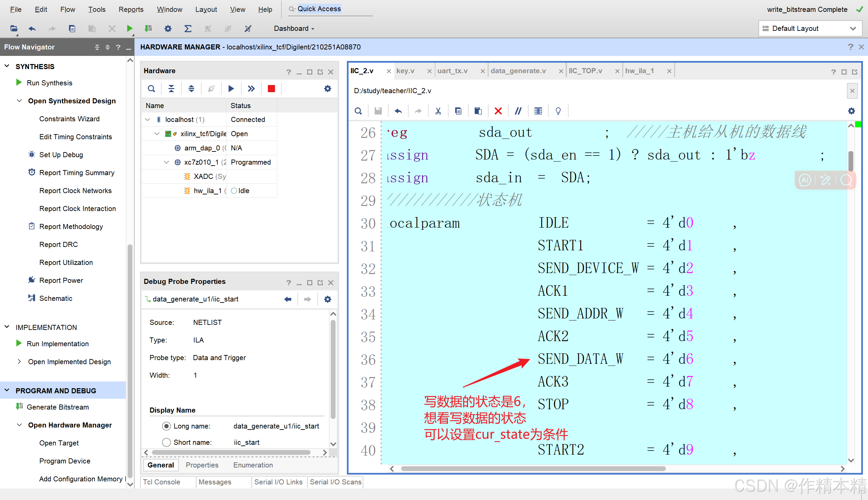Click the Cut scissors icon in editor toolbar
868x500 pixels.
coord(438,111)
